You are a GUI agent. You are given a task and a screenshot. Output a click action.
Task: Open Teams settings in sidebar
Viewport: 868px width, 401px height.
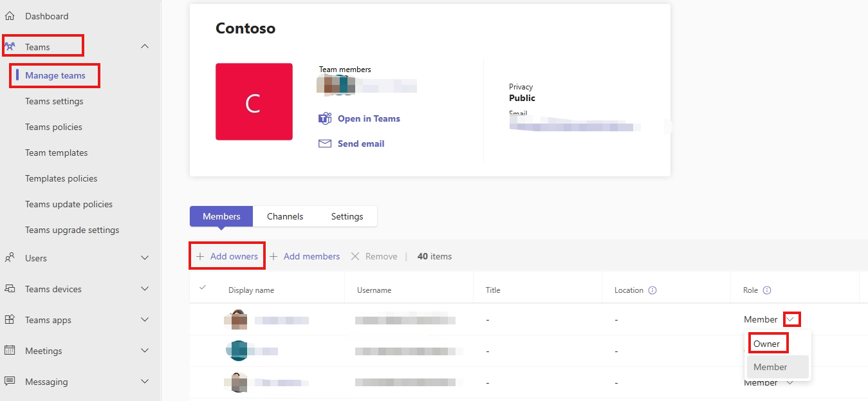pos(54,101)
